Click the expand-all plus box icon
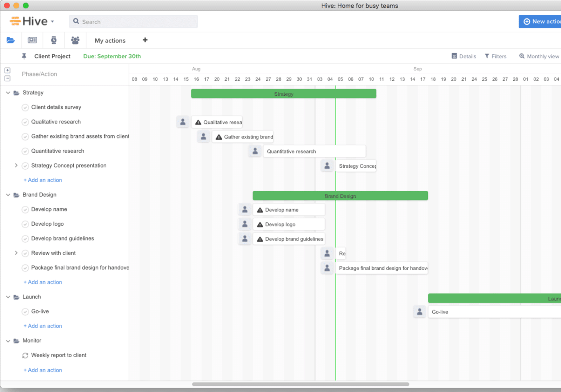Image resolution: width=561 pixels, height=392 pixels. click(7, 70)
